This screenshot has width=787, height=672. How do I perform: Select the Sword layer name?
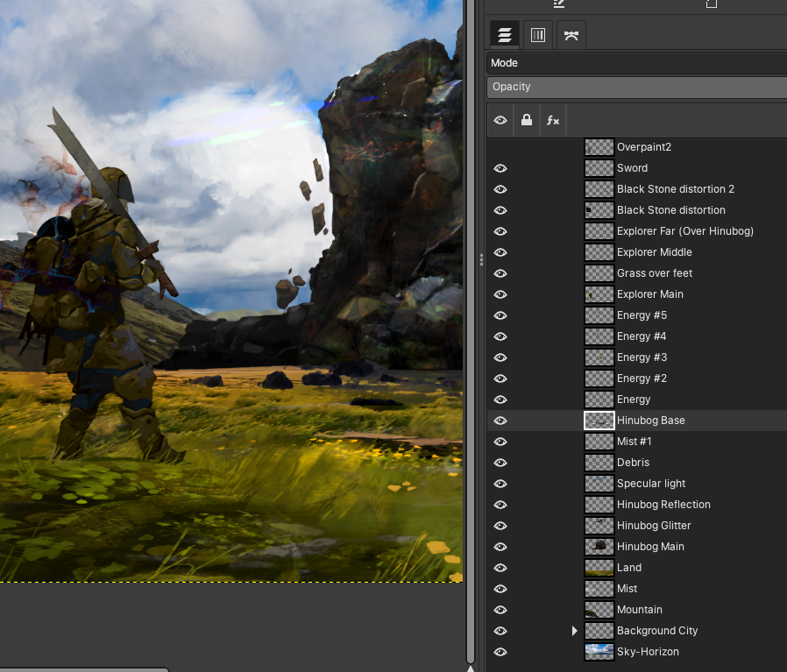(633, 168)
